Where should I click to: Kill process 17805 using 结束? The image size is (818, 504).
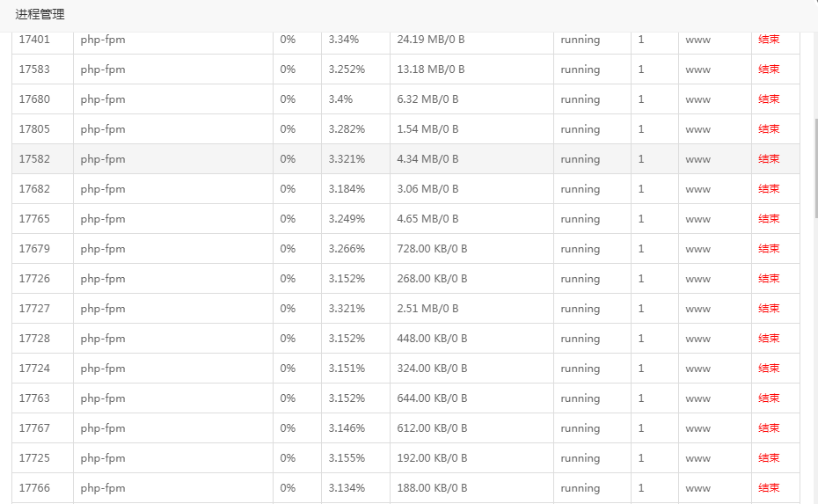pyautogui.click(x=769, y=129)
